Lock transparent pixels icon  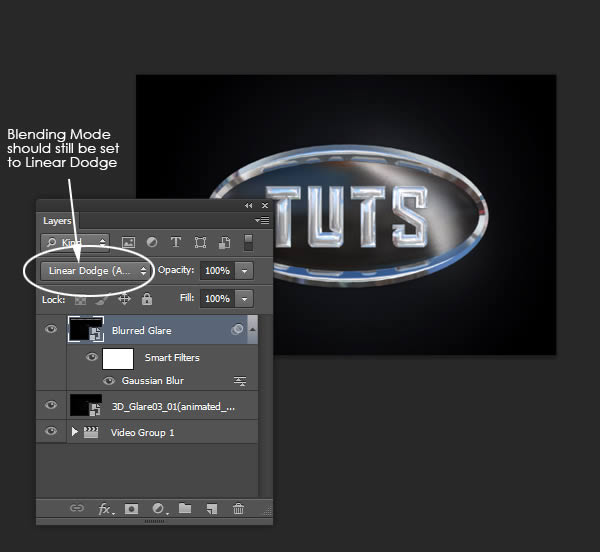point(80,300)
